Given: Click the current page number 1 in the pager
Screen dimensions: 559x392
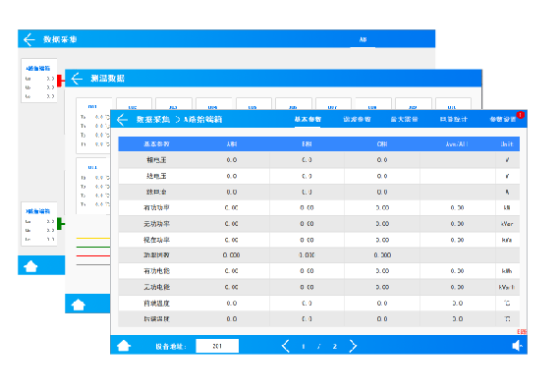Looking at the screenshot, I should (x=304, y=347).
